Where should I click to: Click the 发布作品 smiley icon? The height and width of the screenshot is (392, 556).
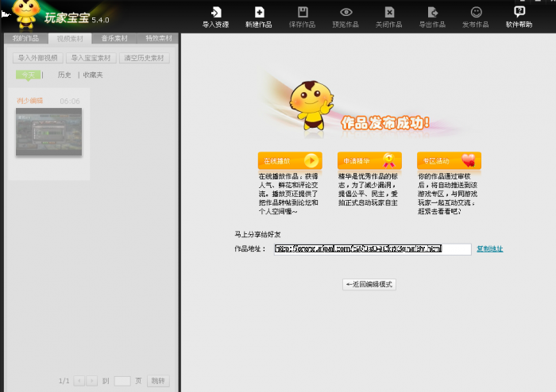point(476,13)
